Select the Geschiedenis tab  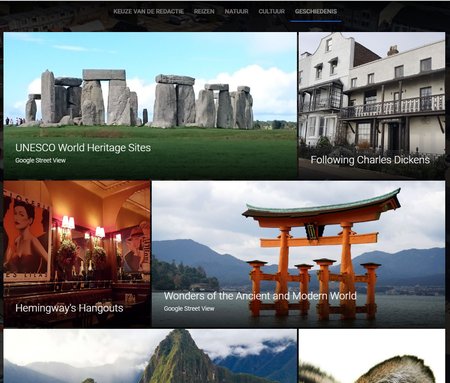click(316, 11)
